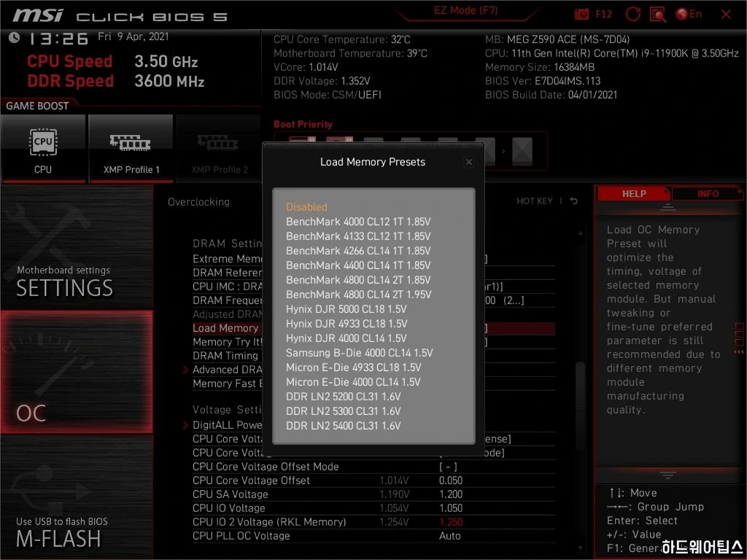Viewport: 747px width, 560px height.
Task: Select DDR LN2 5300 CL31 1.6V preset
Action: 343,411
